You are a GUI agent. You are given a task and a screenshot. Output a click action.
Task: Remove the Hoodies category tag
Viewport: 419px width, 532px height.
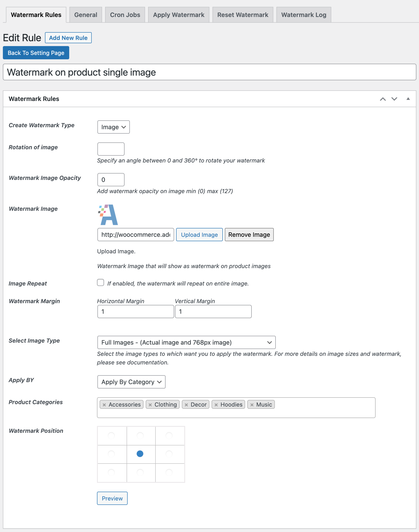[x=216, y=405]
